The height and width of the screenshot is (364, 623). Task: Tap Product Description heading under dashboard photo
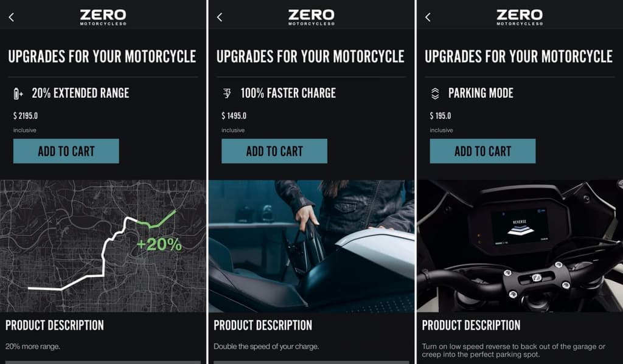[471, 325]
